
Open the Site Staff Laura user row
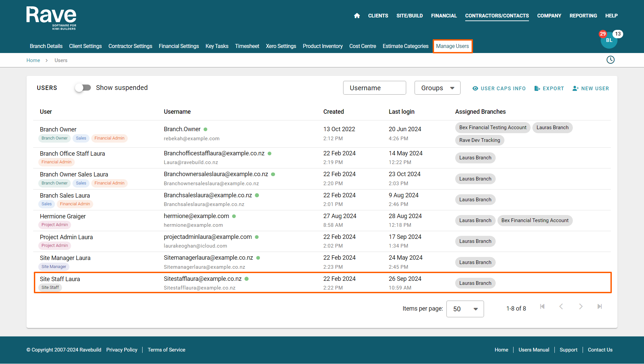[x=60, y=279]
